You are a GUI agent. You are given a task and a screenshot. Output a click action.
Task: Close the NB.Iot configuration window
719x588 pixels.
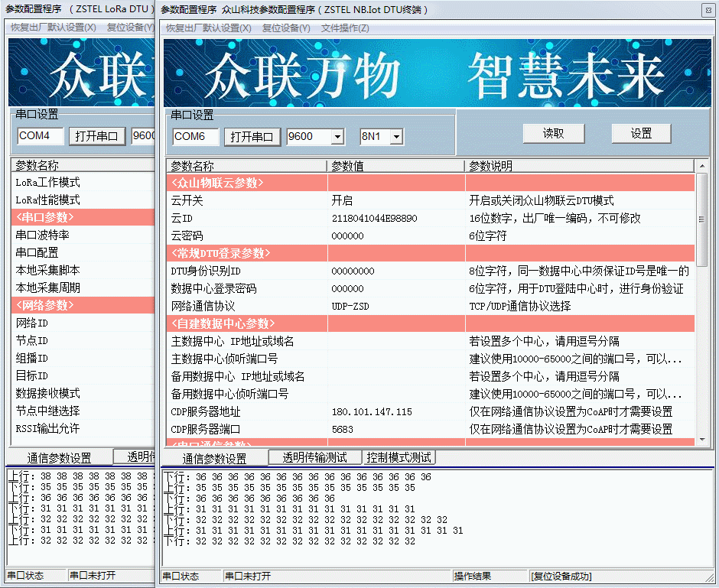point(708,10)
